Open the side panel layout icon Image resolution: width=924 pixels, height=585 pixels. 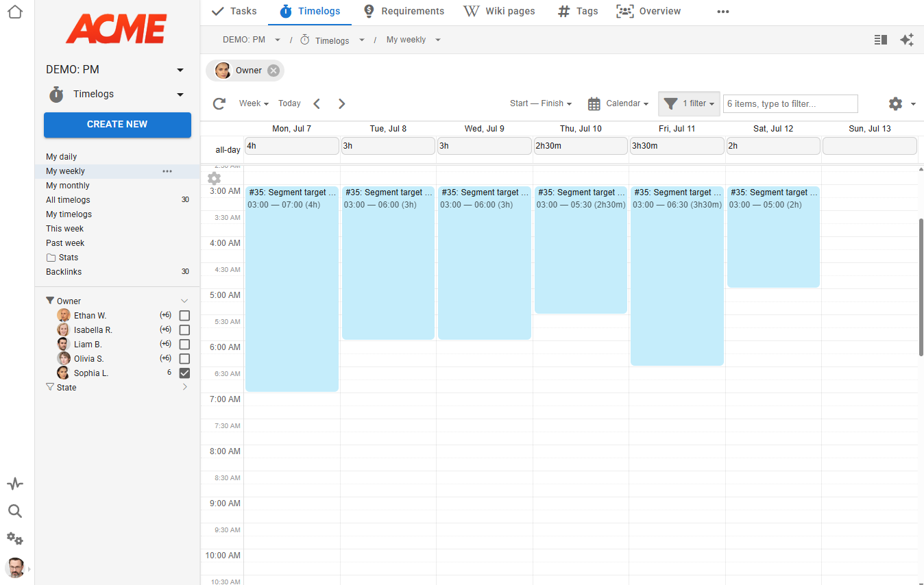click(880, 40)
